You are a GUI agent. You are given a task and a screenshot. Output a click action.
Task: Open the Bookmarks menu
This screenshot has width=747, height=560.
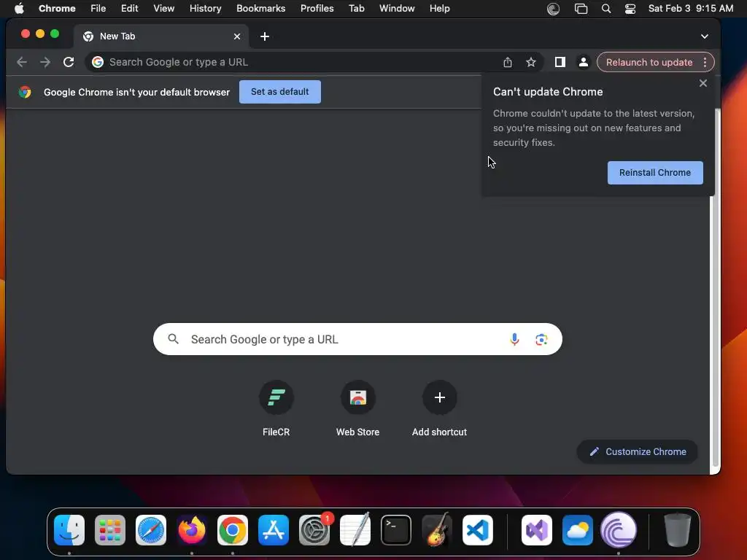260,8
